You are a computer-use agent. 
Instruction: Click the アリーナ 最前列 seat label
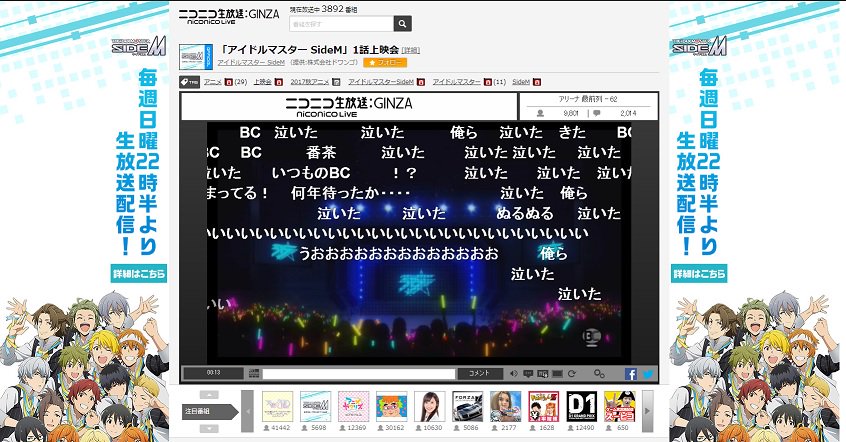588,99
